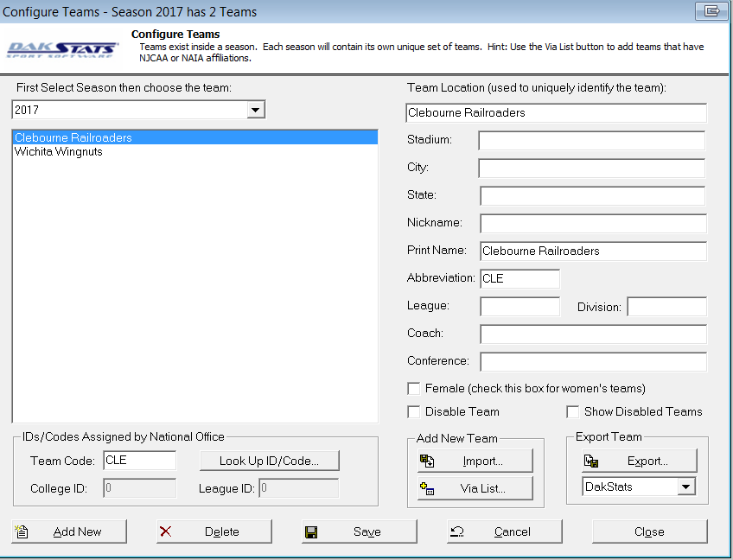733x560 pixels.
Task: Click the Coach input field
Action: (x=593, y=334)
